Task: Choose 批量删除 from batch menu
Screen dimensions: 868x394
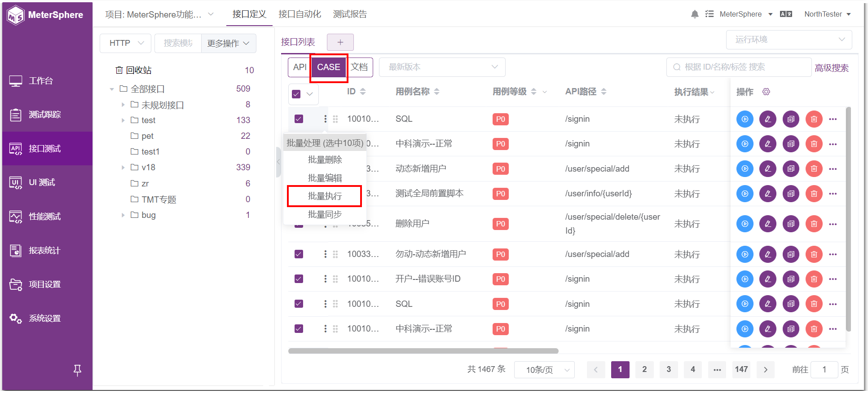Action: [x=325, y=159]
